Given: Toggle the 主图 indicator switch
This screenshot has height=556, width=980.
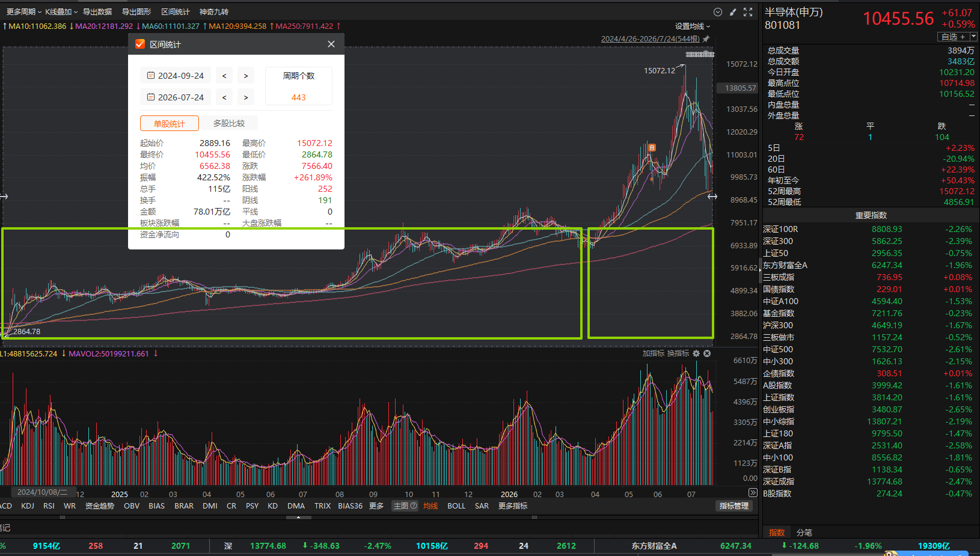Looking at the screenshot, I should click(x=405, y=506).
